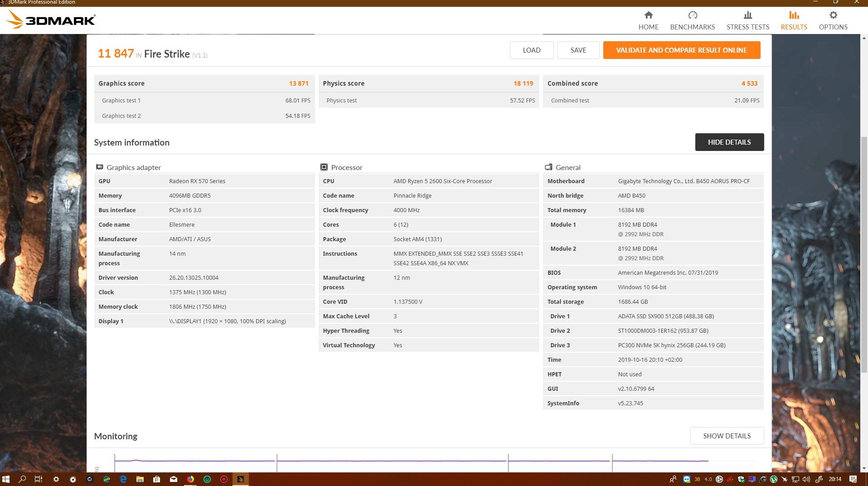Open the File Explorer taskbar icon
This screenshot has width=868, height=486.
(140, 479)
